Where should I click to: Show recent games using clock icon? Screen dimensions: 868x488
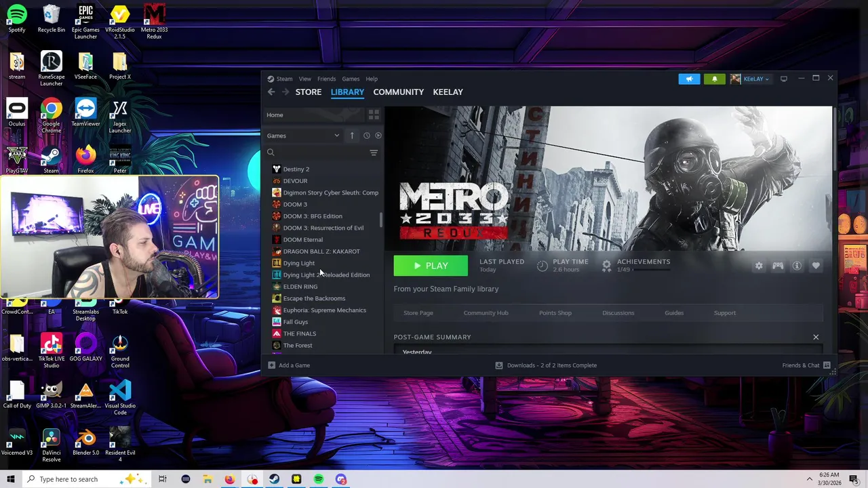(366, 136)
